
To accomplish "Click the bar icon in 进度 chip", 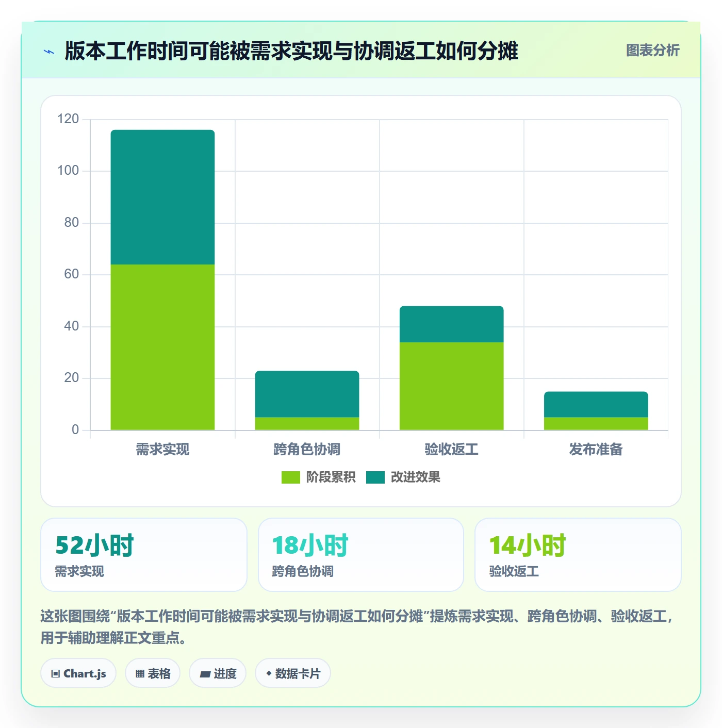I will tap(205, 674).
